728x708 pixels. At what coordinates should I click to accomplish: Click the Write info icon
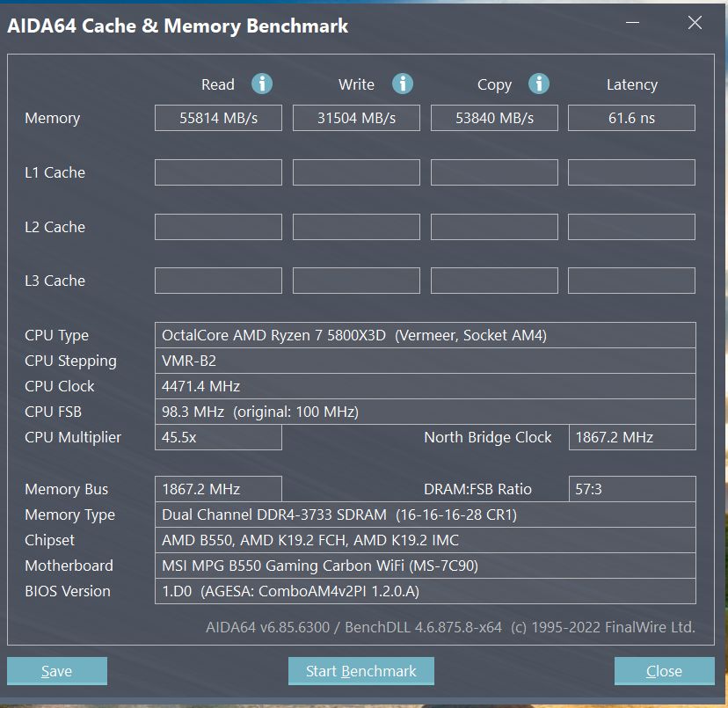click(x=403, y=84)
